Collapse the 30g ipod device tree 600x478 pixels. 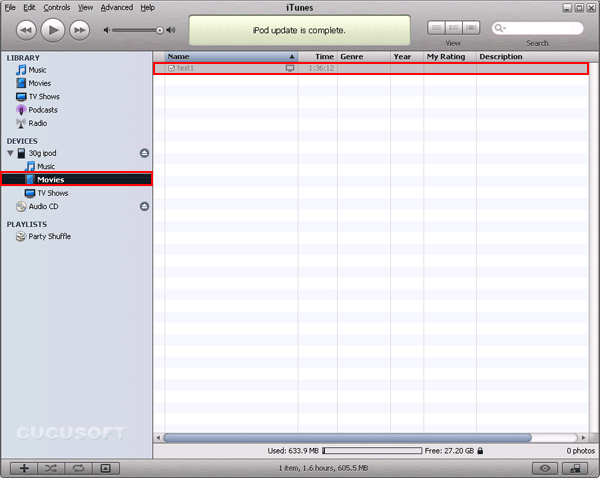coord(9,153)
